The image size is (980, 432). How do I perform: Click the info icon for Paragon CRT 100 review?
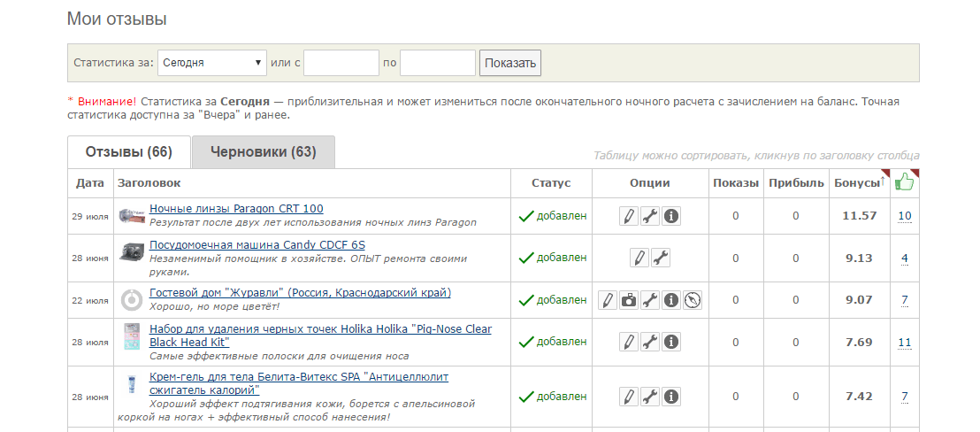point(671,216)
